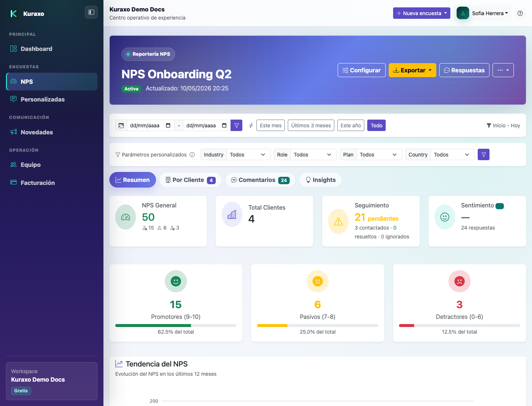Open the help question mark icon
Image resolution: width=532 pixels, height=406 pixels.
pyautogui.click(x=520, y=13)
